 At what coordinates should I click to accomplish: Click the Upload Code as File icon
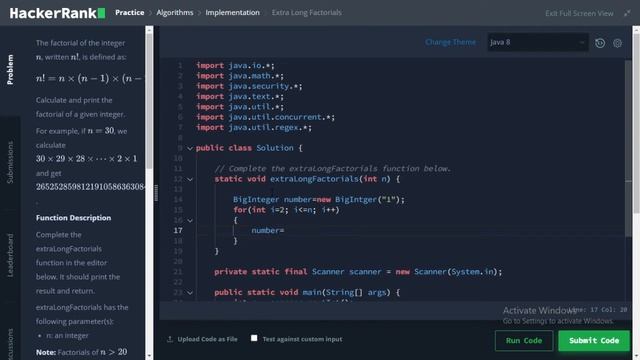tap(170, 339)
